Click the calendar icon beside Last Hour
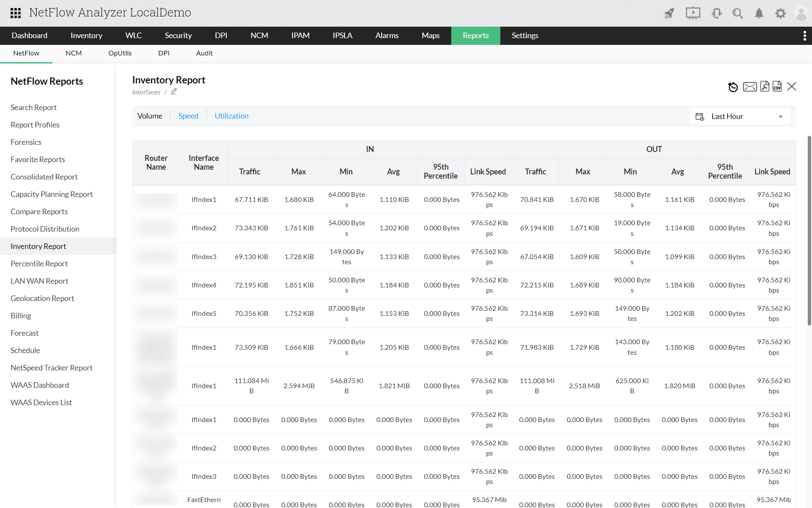 pyautogui.click(x=700, y=116)
